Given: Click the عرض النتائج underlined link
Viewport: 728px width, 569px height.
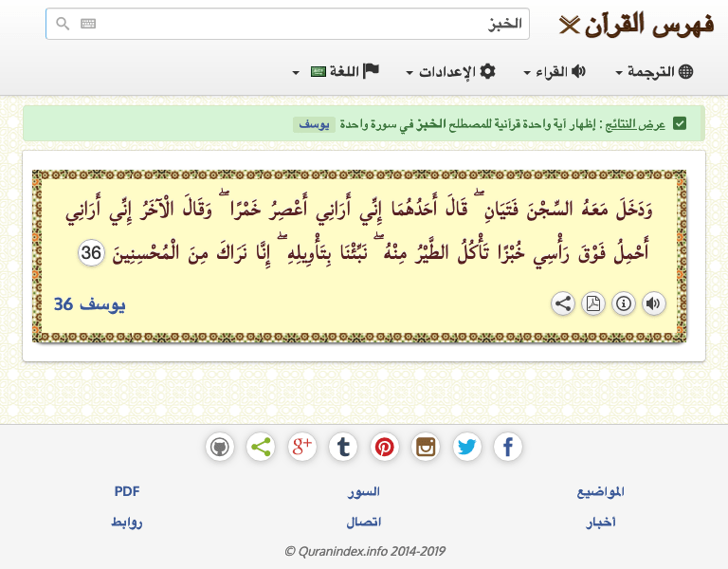Looking at the screenshot, I should click(x=635, y=124).
